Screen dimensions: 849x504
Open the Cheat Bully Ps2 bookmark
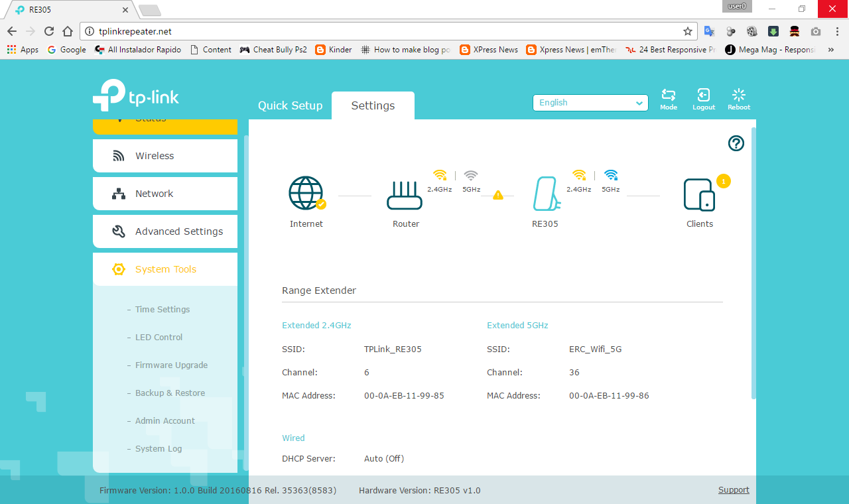pos(273,50)
